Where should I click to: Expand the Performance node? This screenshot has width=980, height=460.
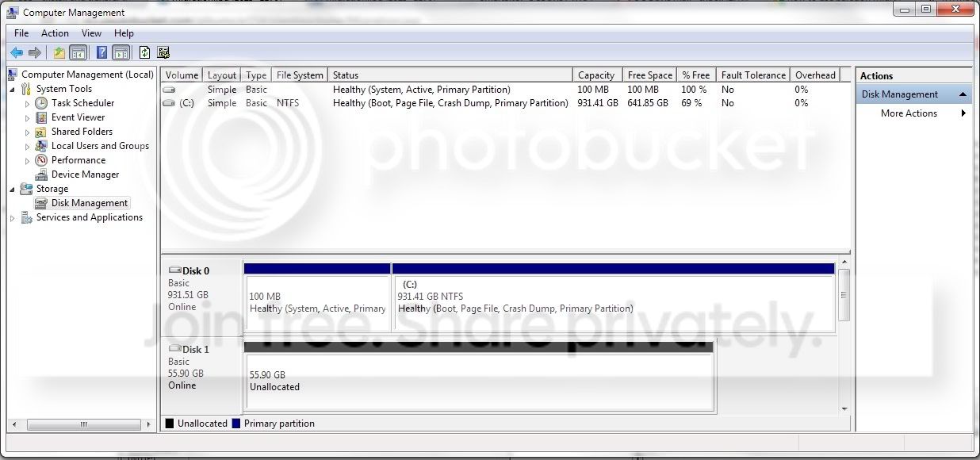28,160
